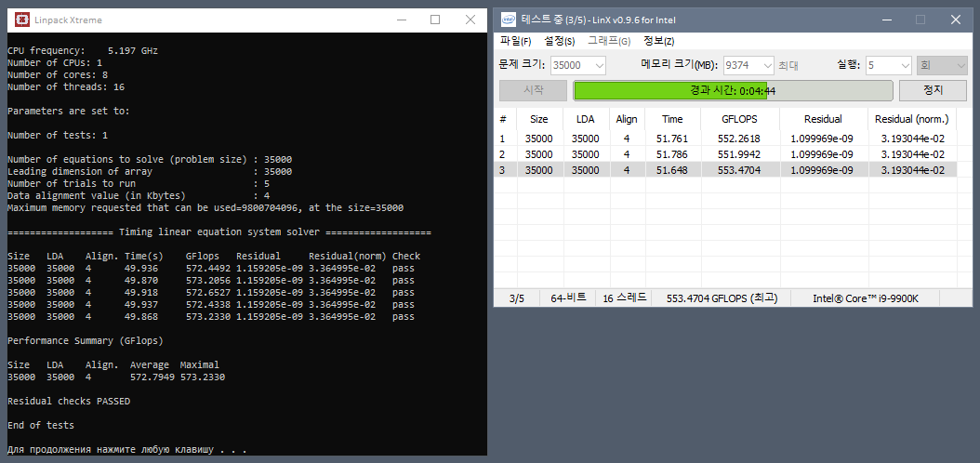Close the Linpack Xtreme window
The width and height of the screenshot is (980, 463).
pos(470,20)
